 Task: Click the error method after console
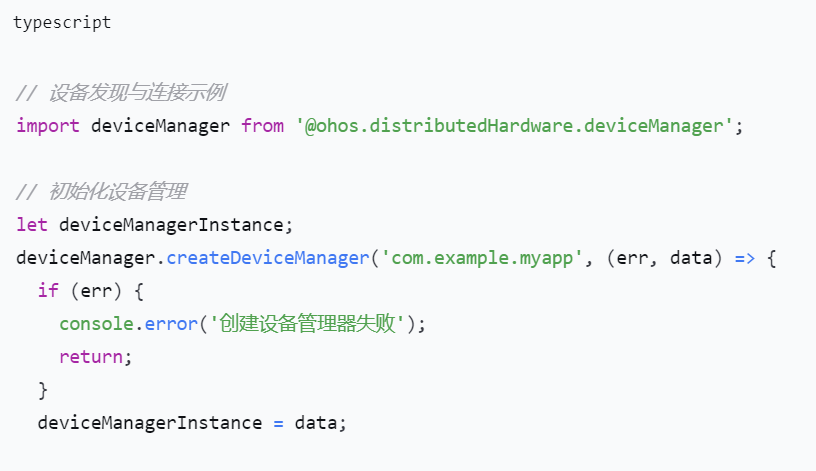(171, 324)
